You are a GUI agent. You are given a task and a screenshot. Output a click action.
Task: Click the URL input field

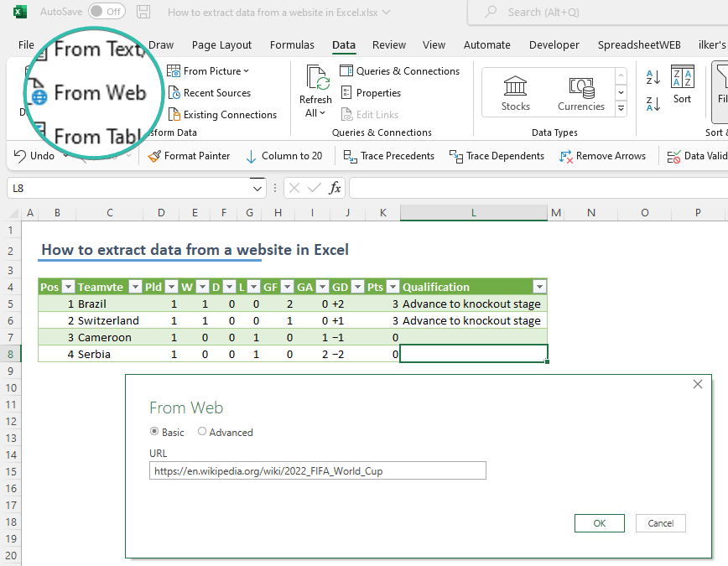click(x=317, y=470)
